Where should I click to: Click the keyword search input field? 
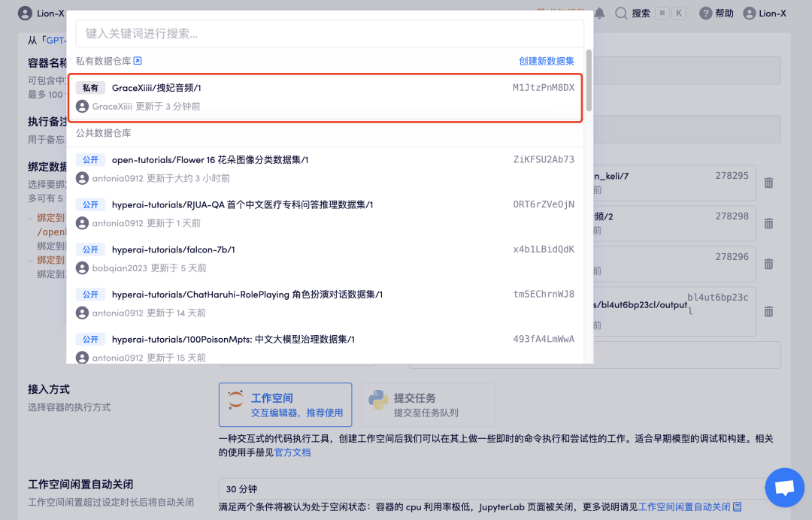click(x=329, y=34)
